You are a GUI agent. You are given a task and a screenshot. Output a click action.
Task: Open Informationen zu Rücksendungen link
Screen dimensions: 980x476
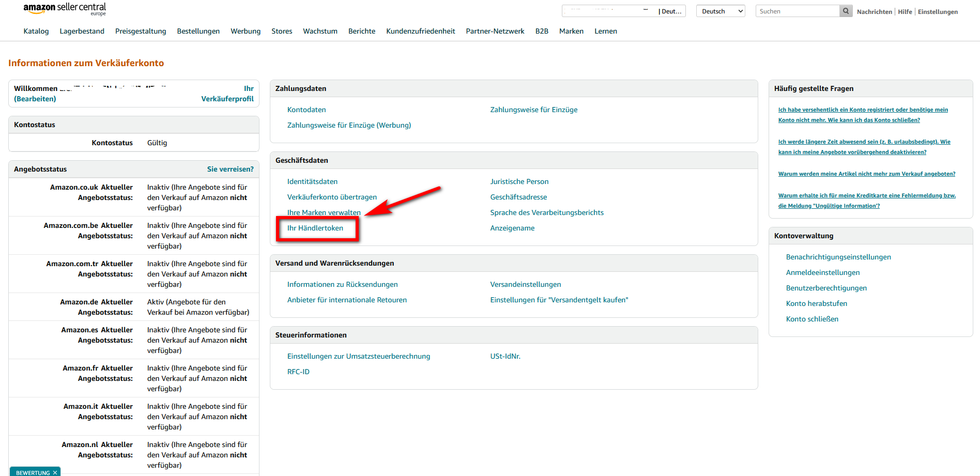[343, 284]
